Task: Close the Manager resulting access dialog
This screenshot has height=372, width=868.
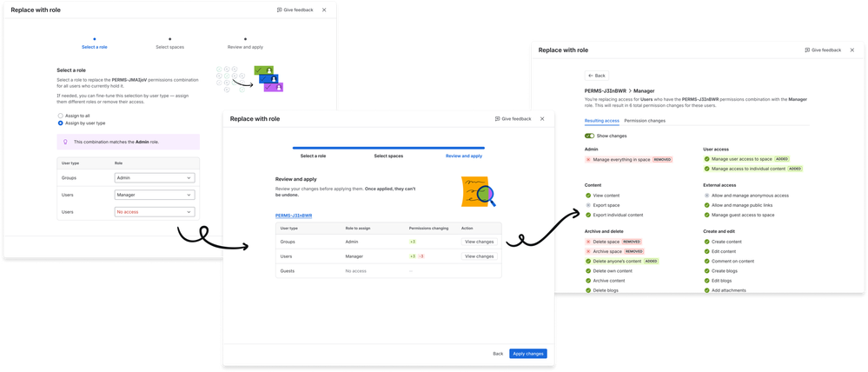Action: [x=852, y=50]
